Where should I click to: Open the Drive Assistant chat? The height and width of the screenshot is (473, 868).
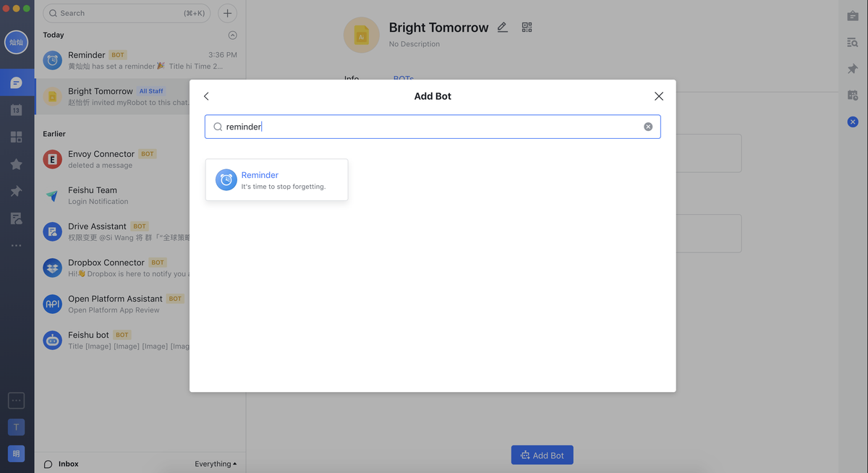tap(112, 231)
